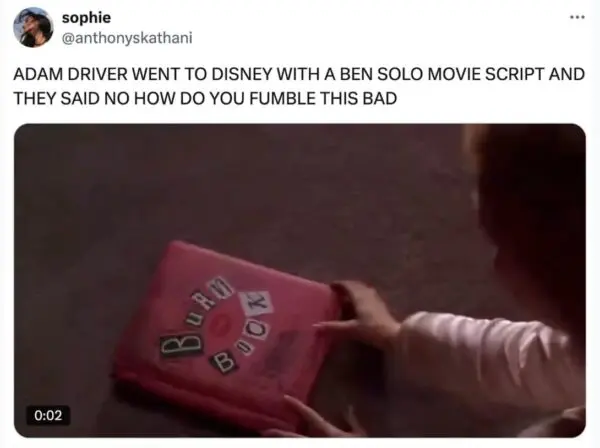Click the word SCRIPT in the tweet
Screen dimensions: 600x448
coord(514,74)
